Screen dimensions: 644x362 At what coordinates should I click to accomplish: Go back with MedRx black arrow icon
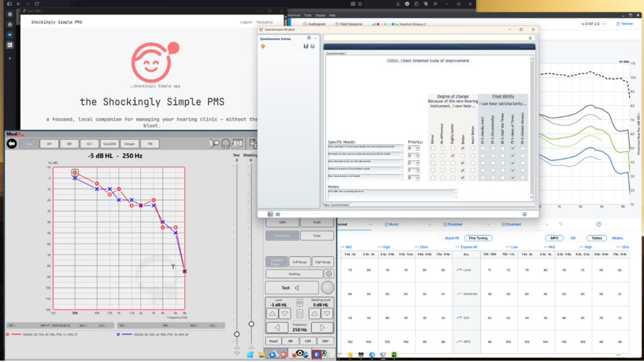click(11, 144)
